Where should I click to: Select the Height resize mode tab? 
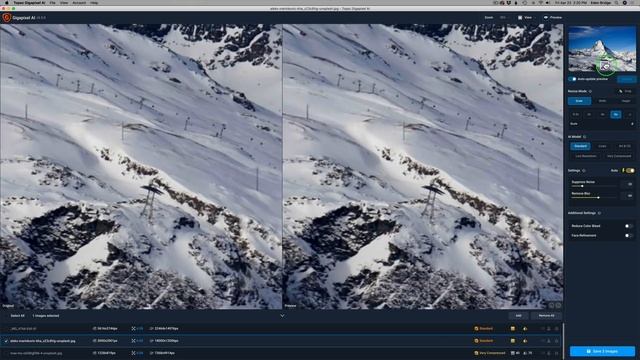[625, 101]
